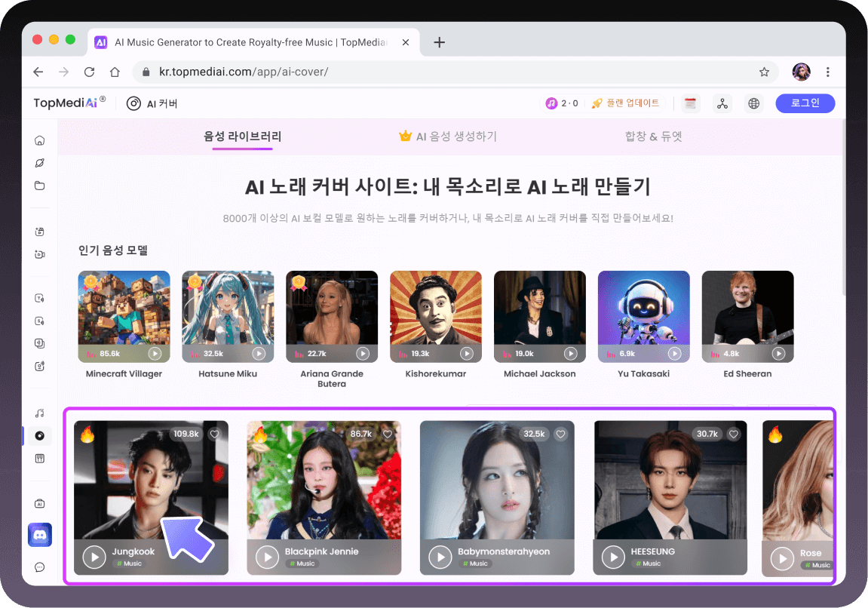This screenshot has height=608, width=868.
Task: Like the HEESEUNG voice model heart
Action: [734, 434]
